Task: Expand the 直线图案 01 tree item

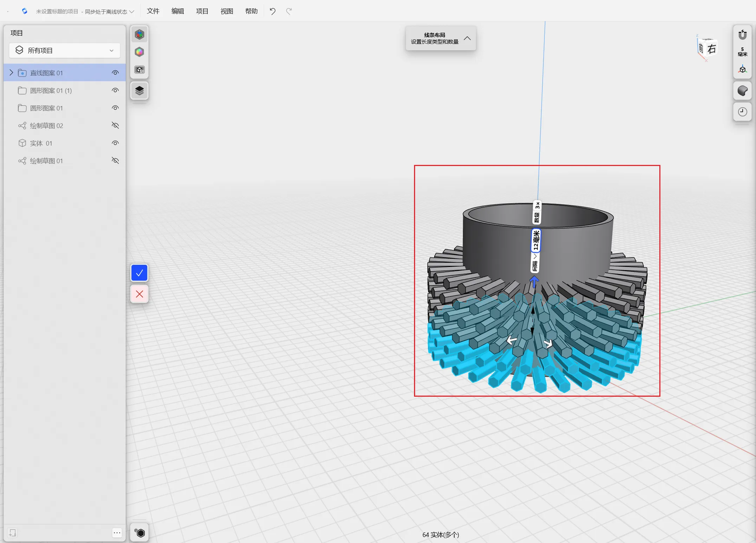Action: 11,73
